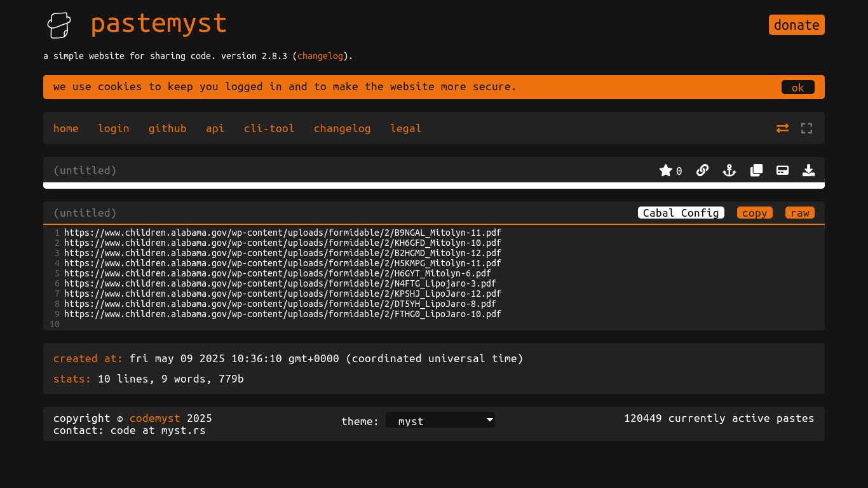Image resolution: width=868 pixels, height=488 pixels.
Task: Copy the paste link via chain icon
Action: point(702,170)
